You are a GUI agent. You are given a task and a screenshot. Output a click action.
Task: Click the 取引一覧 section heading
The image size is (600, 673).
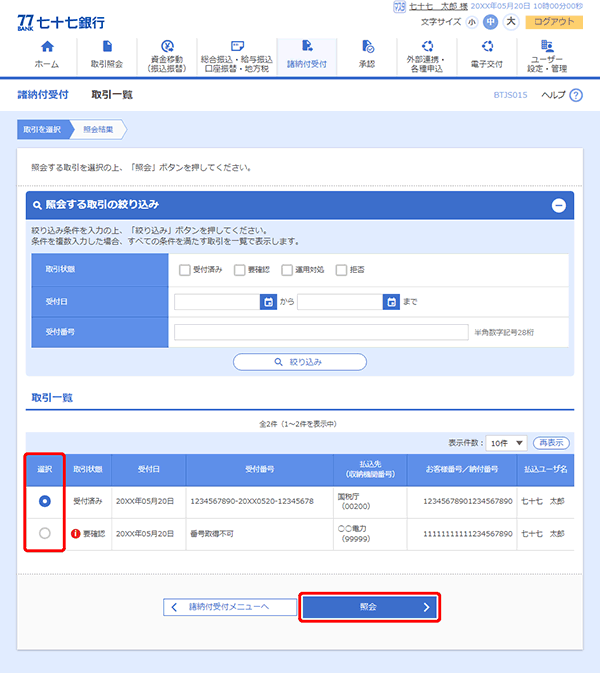pos(52,397)
